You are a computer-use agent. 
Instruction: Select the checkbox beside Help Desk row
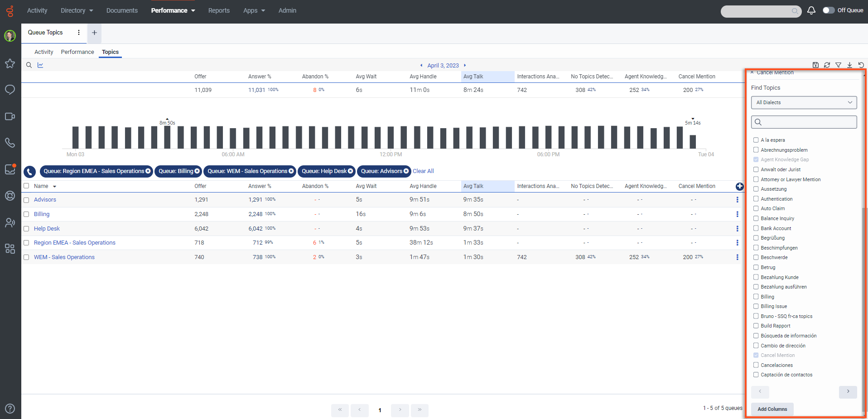(26, 229)
